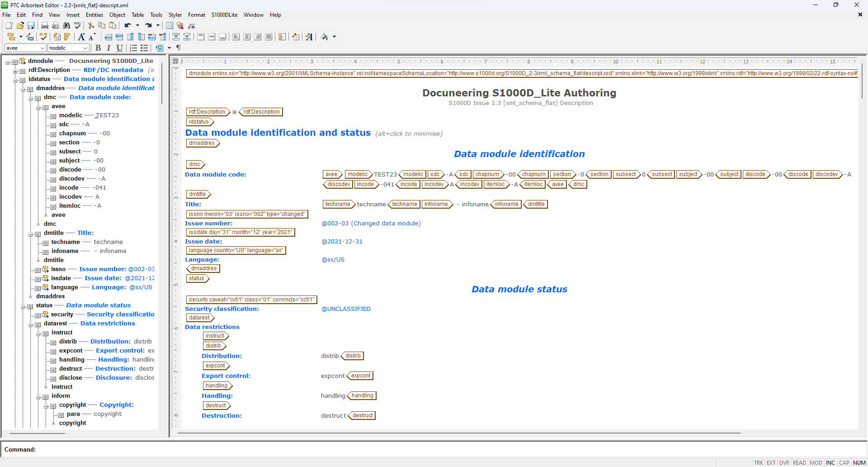Screen dimensions: 868x467
Task: Open the Entities menu
Action: point(94,15)
